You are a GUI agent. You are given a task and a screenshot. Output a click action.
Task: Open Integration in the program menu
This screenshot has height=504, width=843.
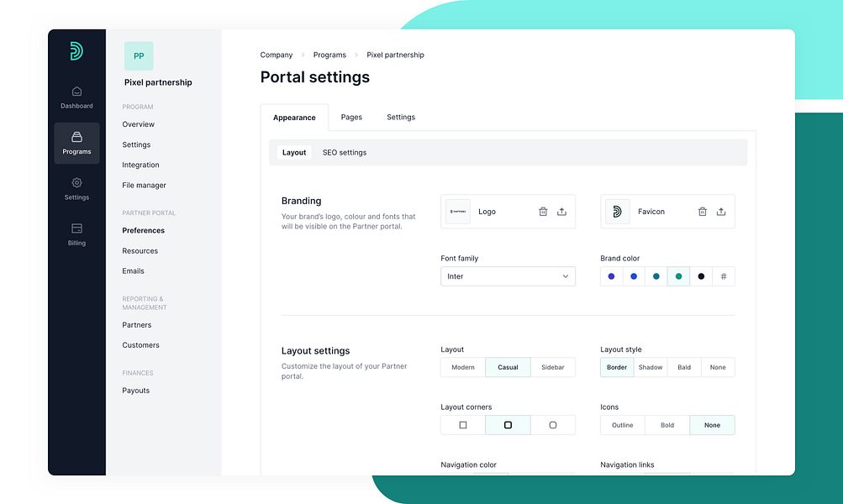pos(140,165)
